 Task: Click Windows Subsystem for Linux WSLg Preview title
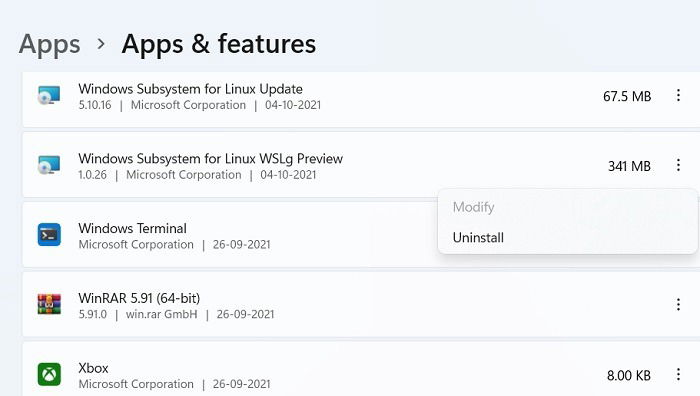pyautogui.click(x=210, y=158)
